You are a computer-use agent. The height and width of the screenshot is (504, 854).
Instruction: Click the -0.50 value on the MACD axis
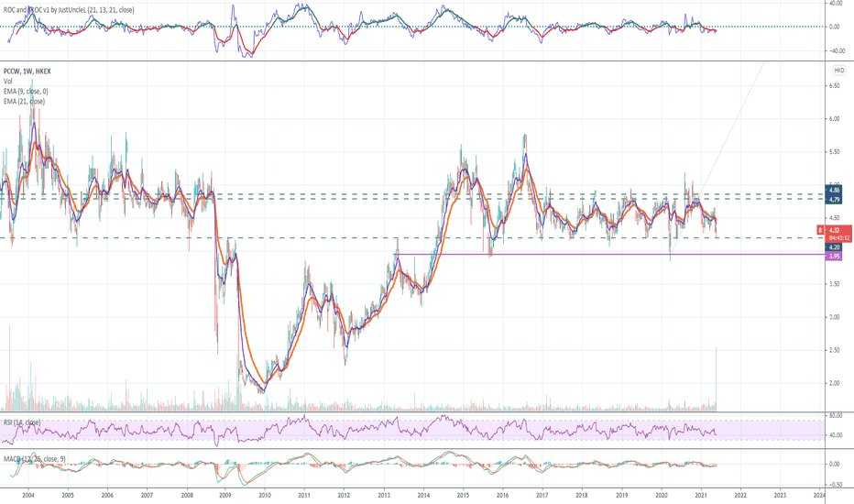(834, 485)
